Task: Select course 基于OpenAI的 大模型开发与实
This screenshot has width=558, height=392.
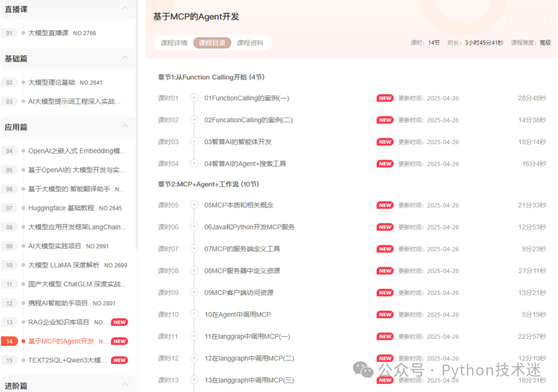Action: coord(77,170)
